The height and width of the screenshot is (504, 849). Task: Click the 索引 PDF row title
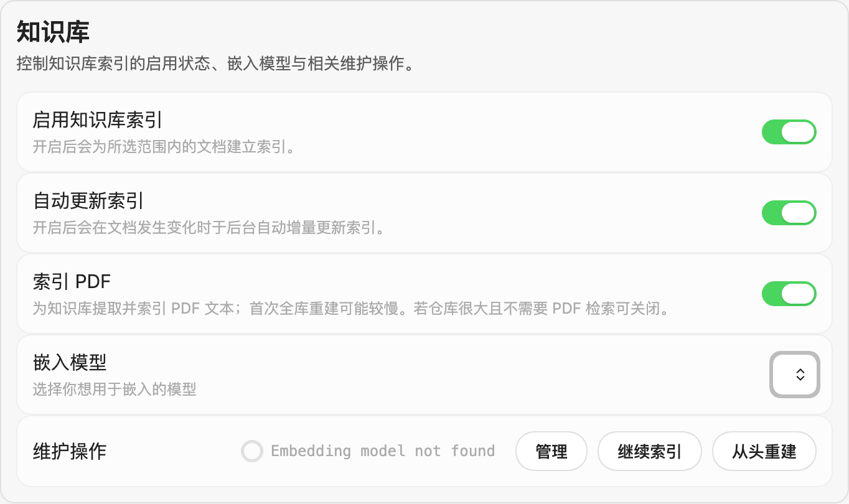72,282
